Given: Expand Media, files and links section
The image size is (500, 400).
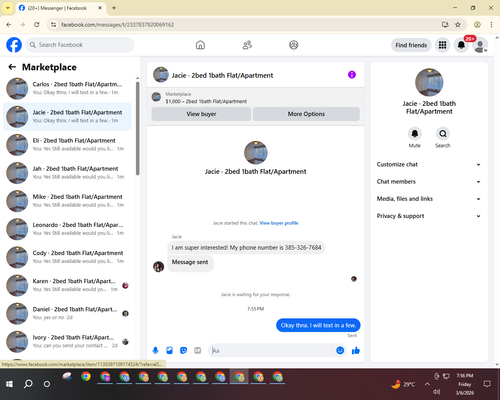Looking at the screenshot, I should coord(429,199).
